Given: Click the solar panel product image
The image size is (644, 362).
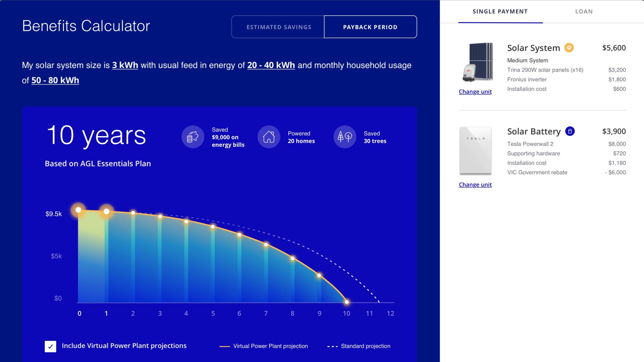Looking at the screenshot, I should coord(478,62).
